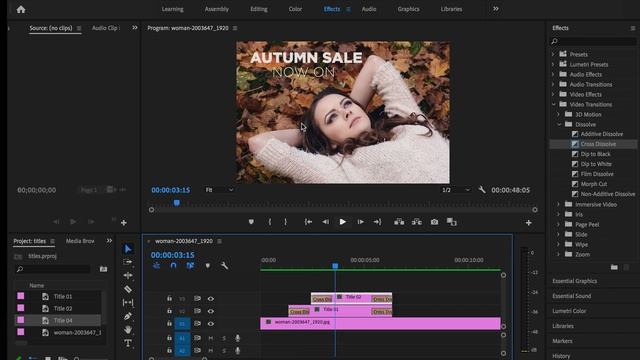Screen dimensions: 640x360
Task: Click program monitor playhead scrubber
Action: [177, 203]
